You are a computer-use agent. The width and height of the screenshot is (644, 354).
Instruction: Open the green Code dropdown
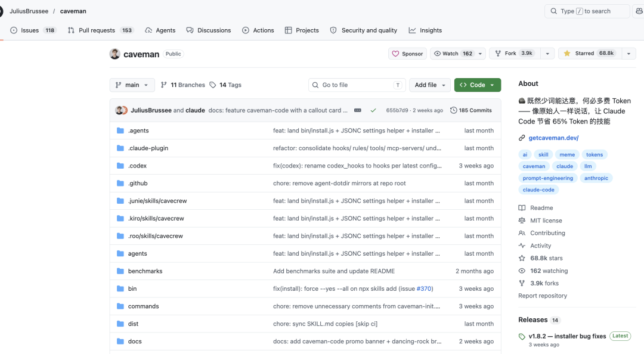(x=477, y=85)
